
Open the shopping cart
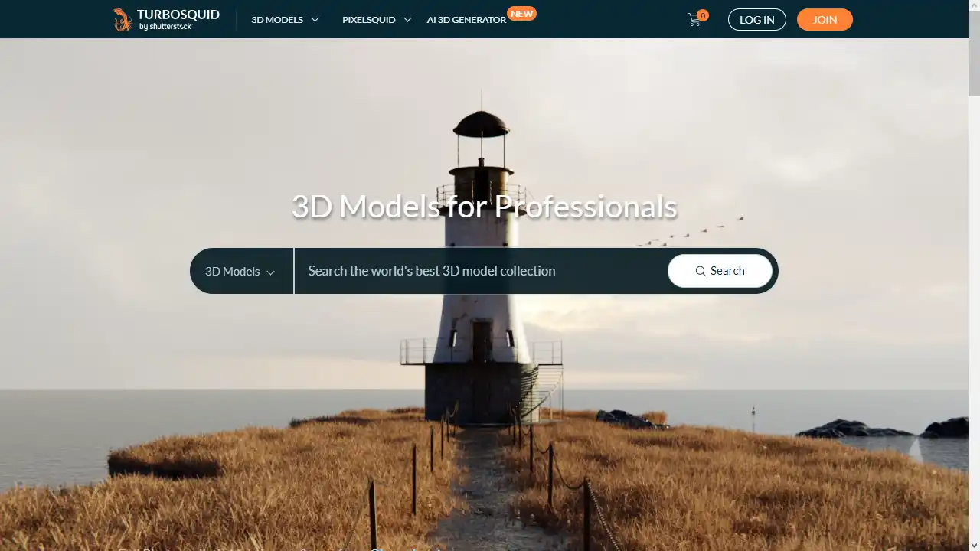pyautogui.click(x=694, y=20)
